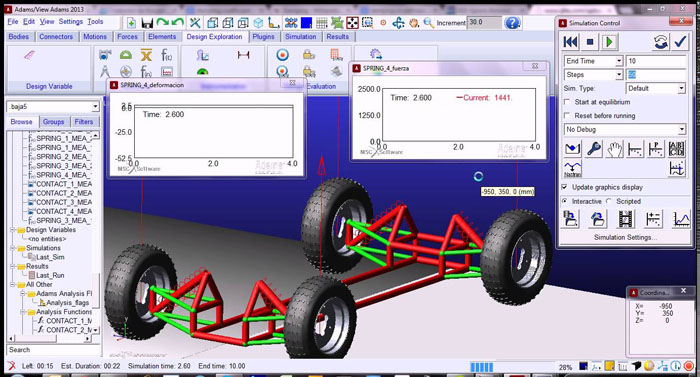700x377 pixels.
Task: Select the Scripted radio button
Action: coord(609,201)
